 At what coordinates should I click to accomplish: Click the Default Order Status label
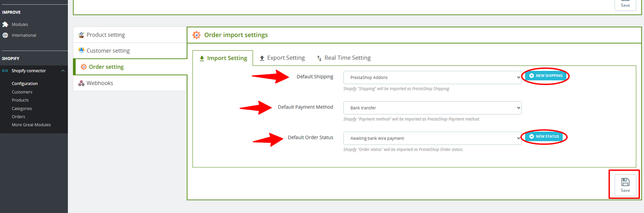pyautogui.click(x=310, y=138)
